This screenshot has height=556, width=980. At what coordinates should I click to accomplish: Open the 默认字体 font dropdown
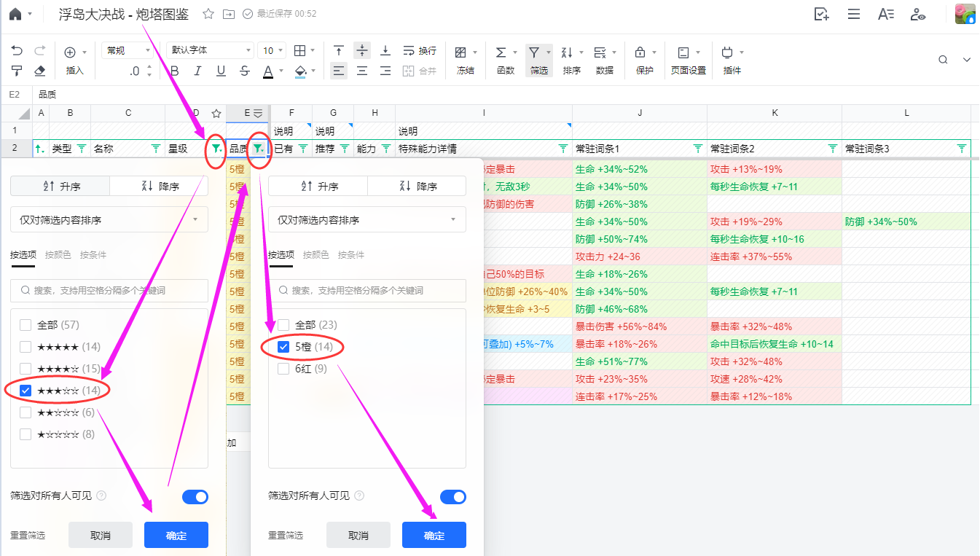(x=210, y=50)
